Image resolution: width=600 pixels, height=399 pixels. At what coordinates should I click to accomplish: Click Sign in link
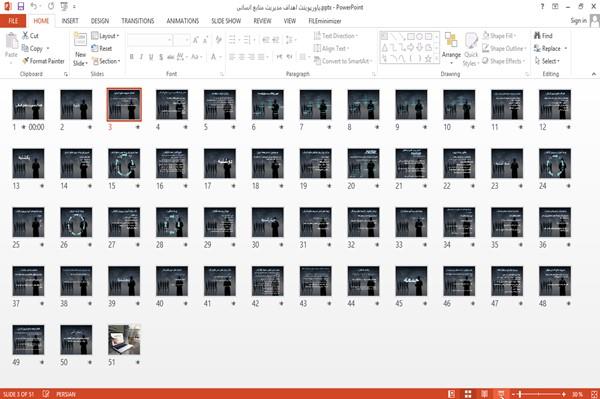(578, 21)
